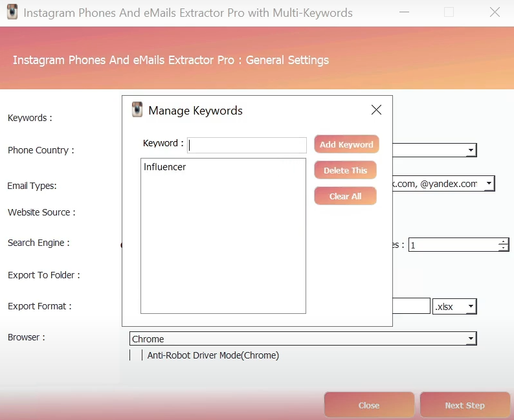The height and width of the screenshot is (420, 514).
Task: Expand the Browser dropdown showing Chrome
Action: [x=471, y=338]
